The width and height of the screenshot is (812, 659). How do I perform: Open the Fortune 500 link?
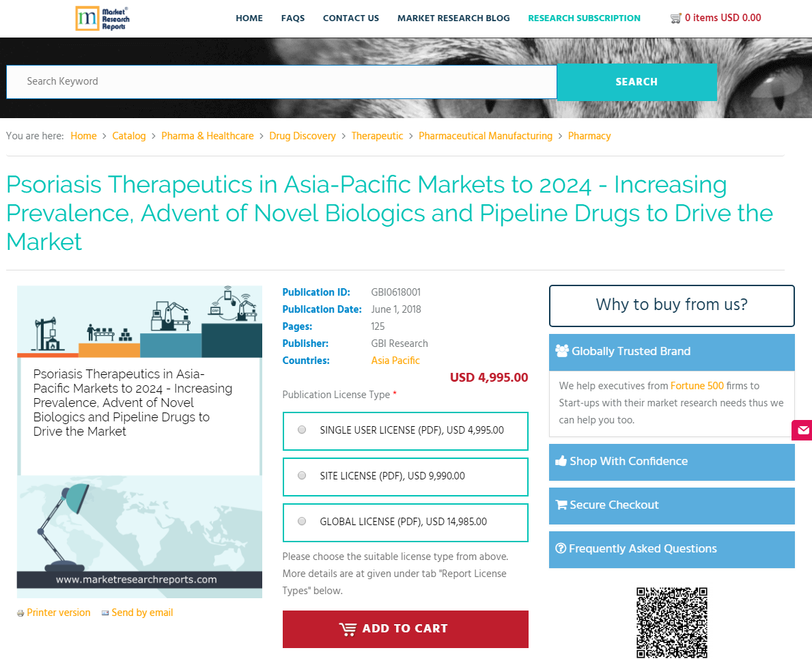[x=697, y=385]
